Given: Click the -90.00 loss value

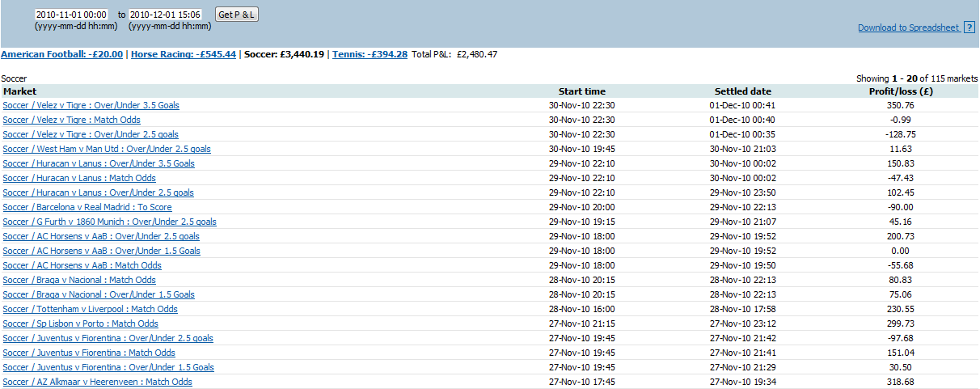Looking at the screenshot, I should 899,207.
